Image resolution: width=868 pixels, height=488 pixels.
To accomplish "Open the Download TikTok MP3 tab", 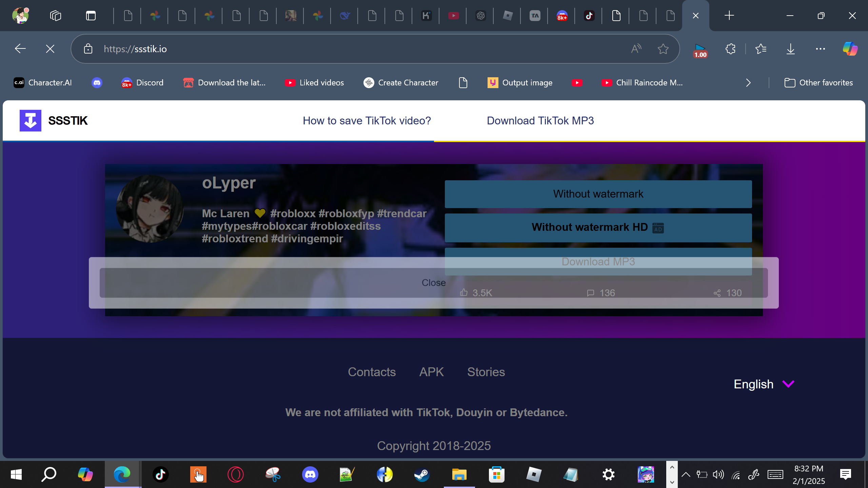I will click(x=540, y=121).
